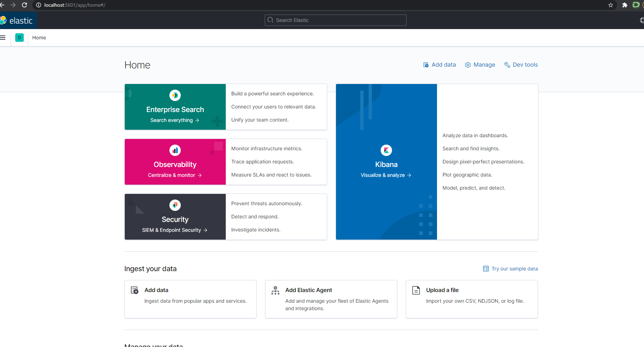Viewport: 644px width, 347px height.
Task: Click the Kibana round logo icon
Action: click(x=386, y=150)
